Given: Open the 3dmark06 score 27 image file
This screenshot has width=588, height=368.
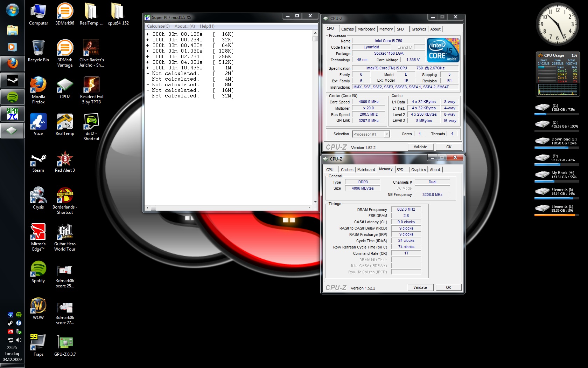Looking at the screenshot, I should pyautogui.click(x=65, y=313).
